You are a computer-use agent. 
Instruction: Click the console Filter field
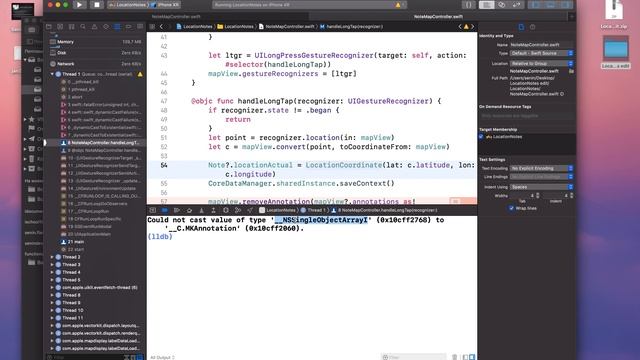click(x=413, y=357)
